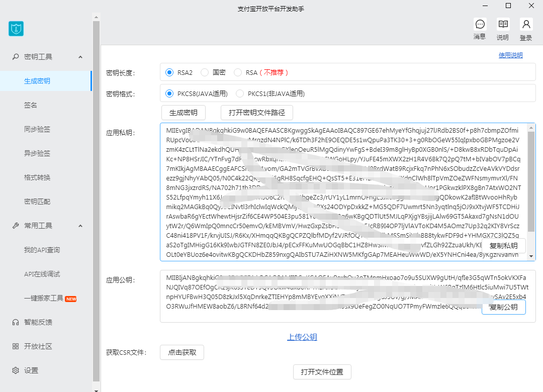Collapse the 常用工具 section chevron
The width and height of the screenshot is (543, 392).
click(80, 226)
